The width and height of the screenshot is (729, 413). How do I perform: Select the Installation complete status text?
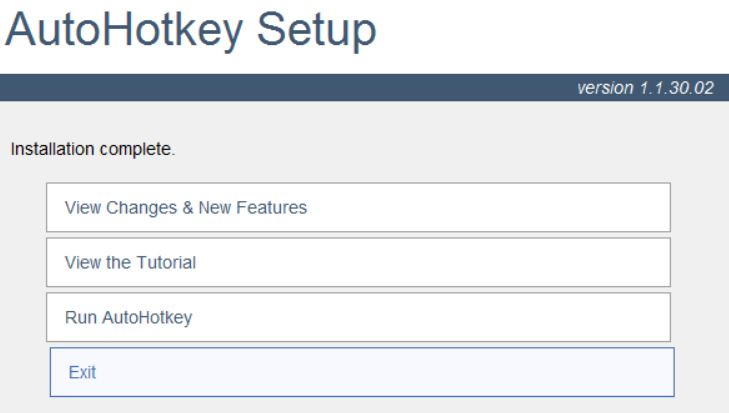point(92,150)
